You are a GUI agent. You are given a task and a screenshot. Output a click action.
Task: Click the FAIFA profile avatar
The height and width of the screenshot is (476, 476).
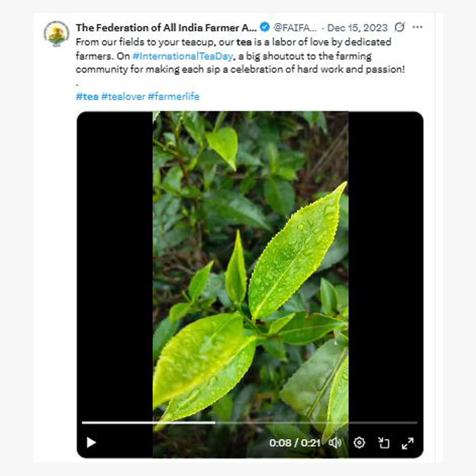(57, 33)
